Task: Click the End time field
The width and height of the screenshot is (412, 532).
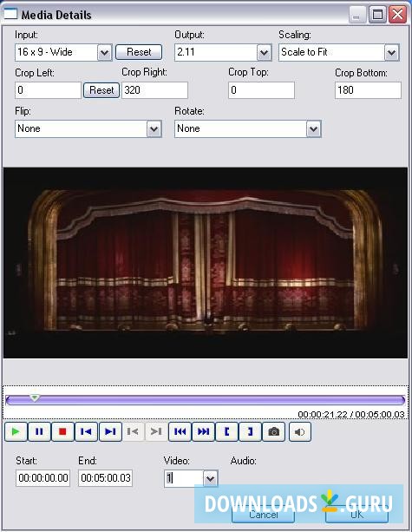Action: [x=106, y=478]
